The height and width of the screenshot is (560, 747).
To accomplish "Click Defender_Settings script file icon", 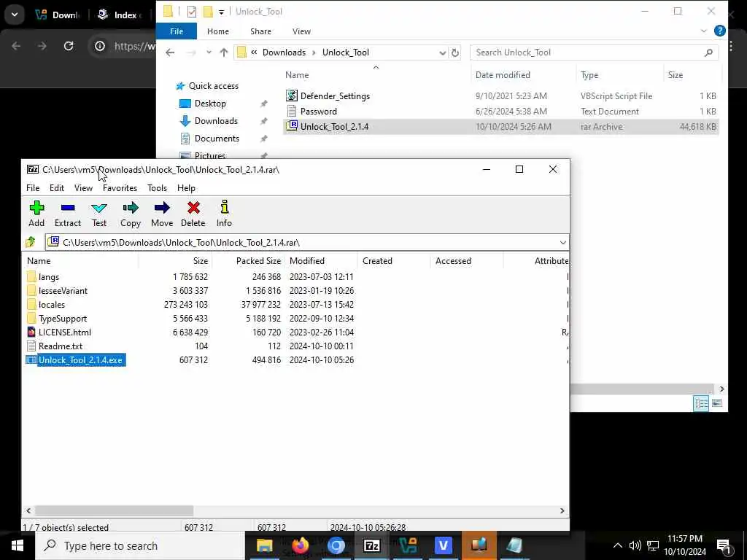I will [292, 96].
